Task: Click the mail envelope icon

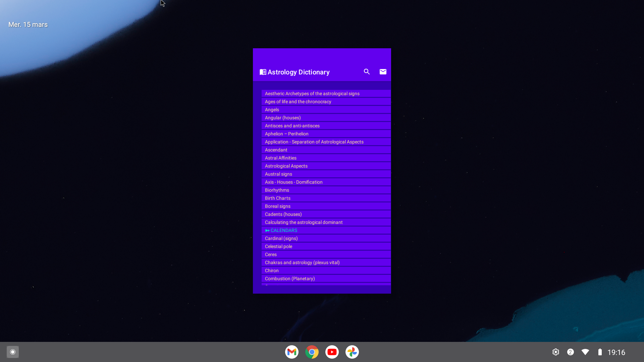Action: click(x=383, y=72)
